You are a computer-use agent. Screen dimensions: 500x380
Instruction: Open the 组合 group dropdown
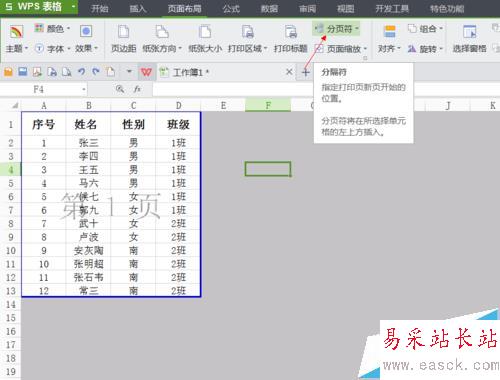click(x=425, y=29)
